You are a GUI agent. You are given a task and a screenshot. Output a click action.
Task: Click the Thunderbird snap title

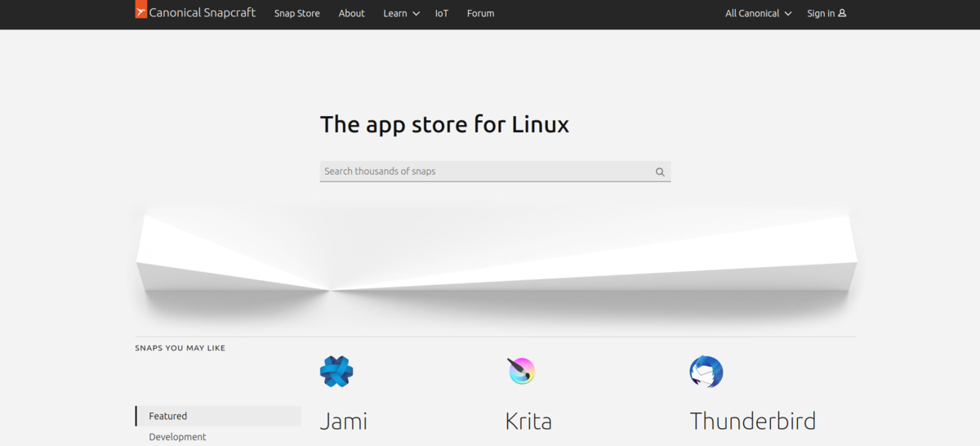tap(753, 421)
